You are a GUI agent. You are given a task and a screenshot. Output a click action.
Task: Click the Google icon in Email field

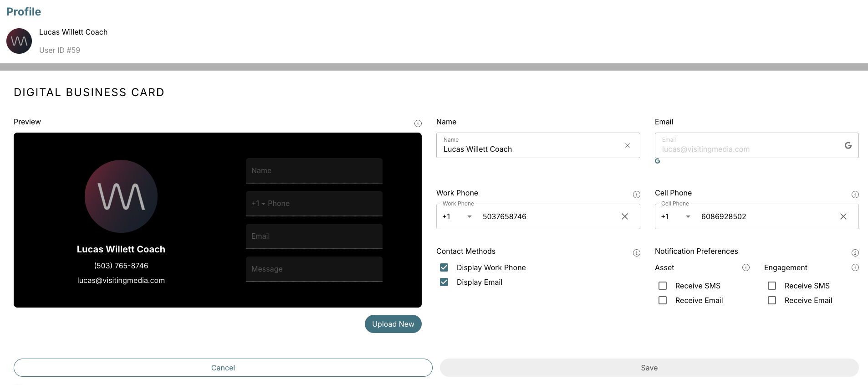[x=848, y=145]
